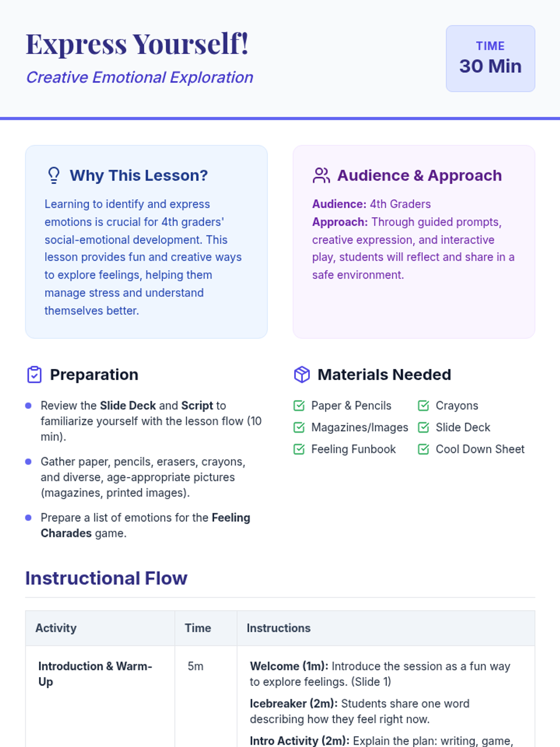
Task: Click the Instructional Flow heading
Action: (x=106, y=578)
